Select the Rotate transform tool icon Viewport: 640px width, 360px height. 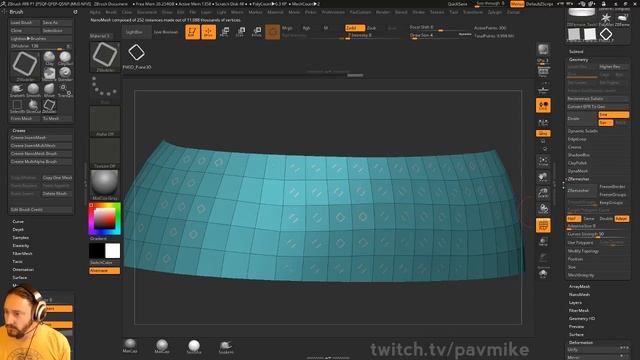[x=257, y=32]
